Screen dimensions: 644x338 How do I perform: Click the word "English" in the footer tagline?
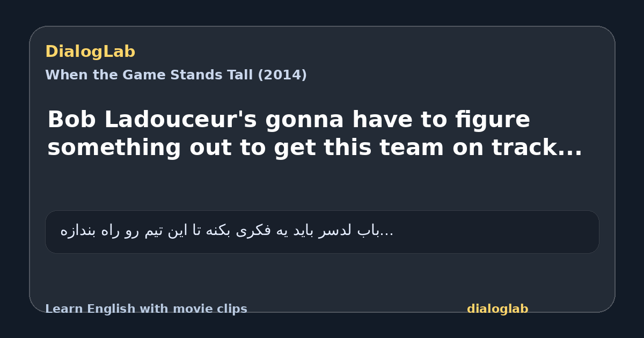(112, 309)
